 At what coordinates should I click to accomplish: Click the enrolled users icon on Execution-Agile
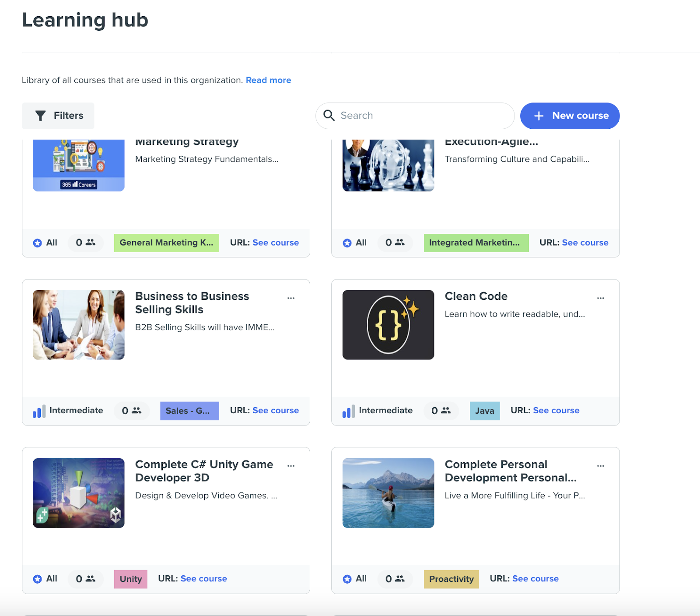pos(400,242)
